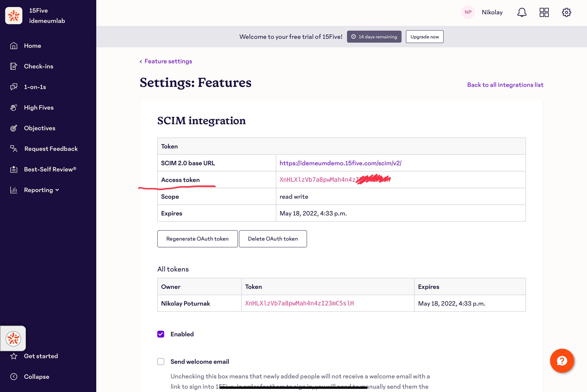Click the Welcome to your free trial message
587x392 pixels.
[291, 37]
